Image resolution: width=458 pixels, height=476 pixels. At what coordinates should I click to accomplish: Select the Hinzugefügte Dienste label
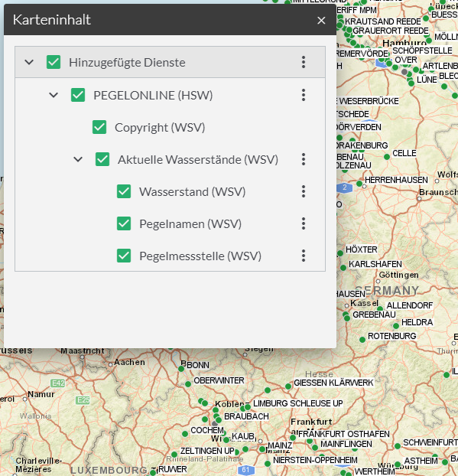(x=127, y=63)
